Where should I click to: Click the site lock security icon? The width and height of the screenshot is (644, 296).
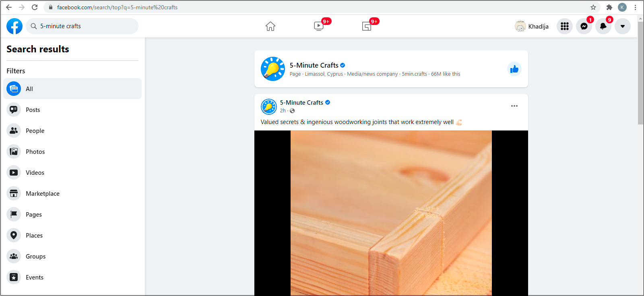51,7
